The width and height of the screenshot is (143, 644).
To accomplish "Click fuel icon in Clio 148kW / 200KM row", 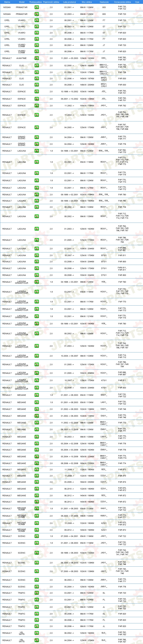I will (37, 85).
